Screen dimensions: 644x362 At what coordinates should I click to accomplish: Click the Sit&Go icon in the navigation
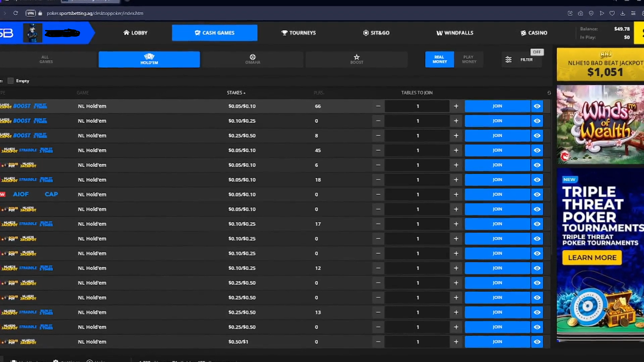[365, 33]
